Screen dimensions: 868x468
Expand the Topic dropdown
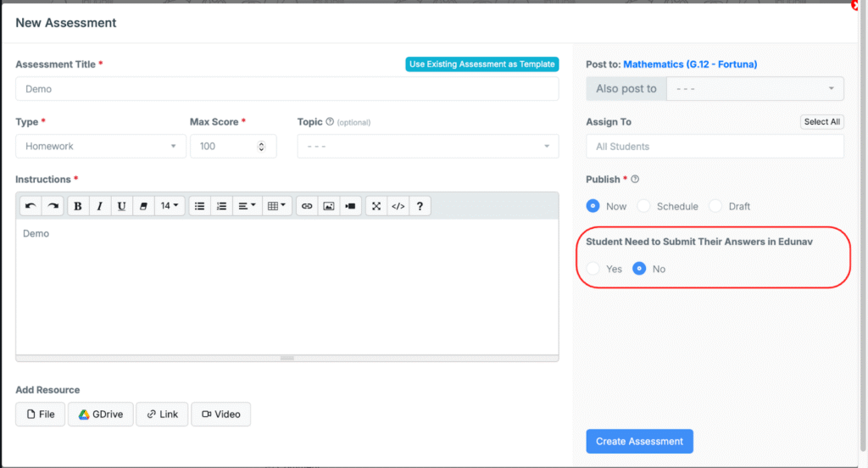[427, 146]
